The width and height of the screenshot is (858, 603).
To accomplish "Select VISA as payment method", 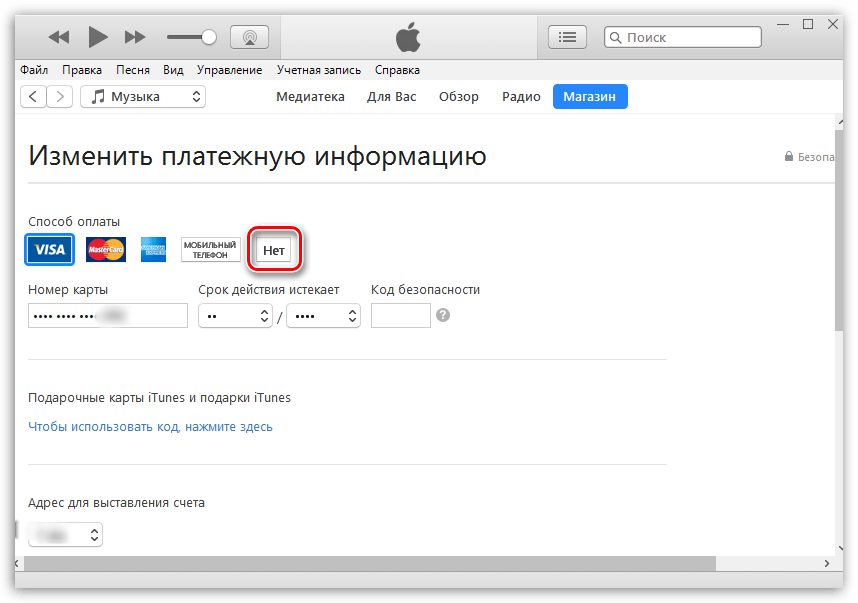I will click(50, 249).
